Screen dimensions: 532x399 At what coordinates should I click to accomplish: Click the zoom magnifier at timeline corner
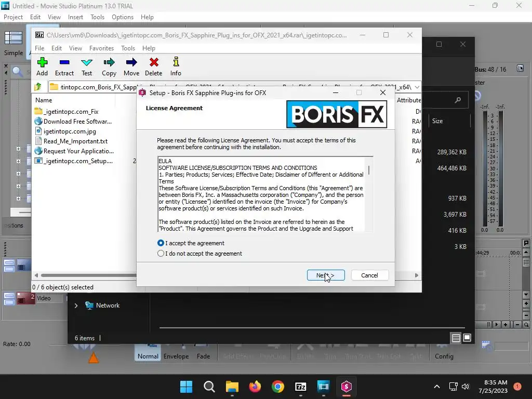click(526, 325)
